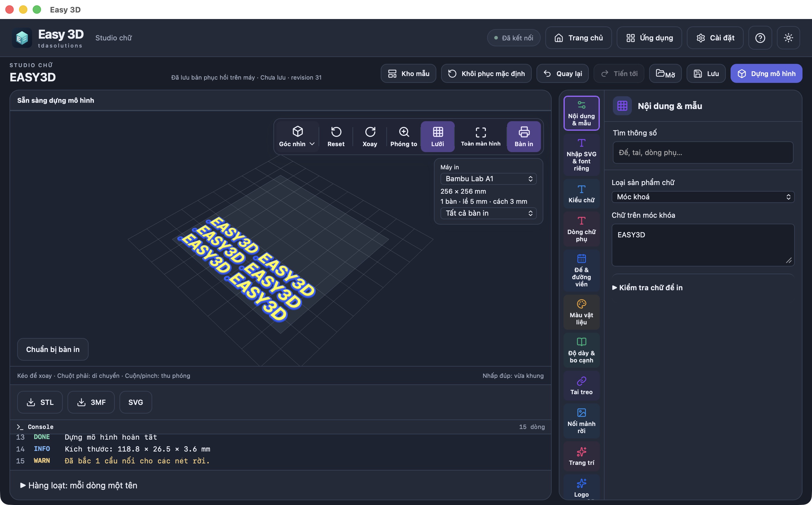812x505 pixels.
Task: Click the Phóng to zoom icon
Action: pos(404,137)
